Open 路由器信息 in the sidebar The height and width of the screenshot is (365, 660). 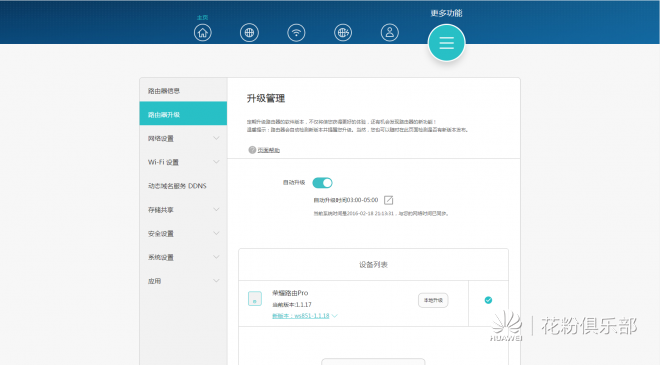pyautogui.click(x=183, y=91)
